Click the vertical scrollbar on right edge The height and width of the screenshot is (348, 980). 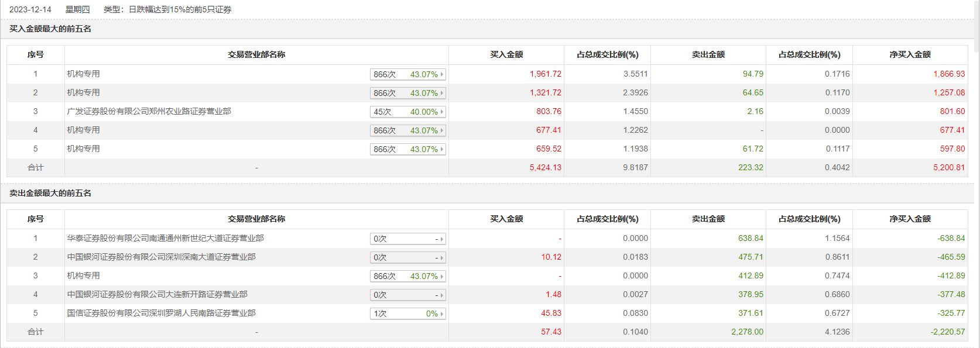point(976,26)
